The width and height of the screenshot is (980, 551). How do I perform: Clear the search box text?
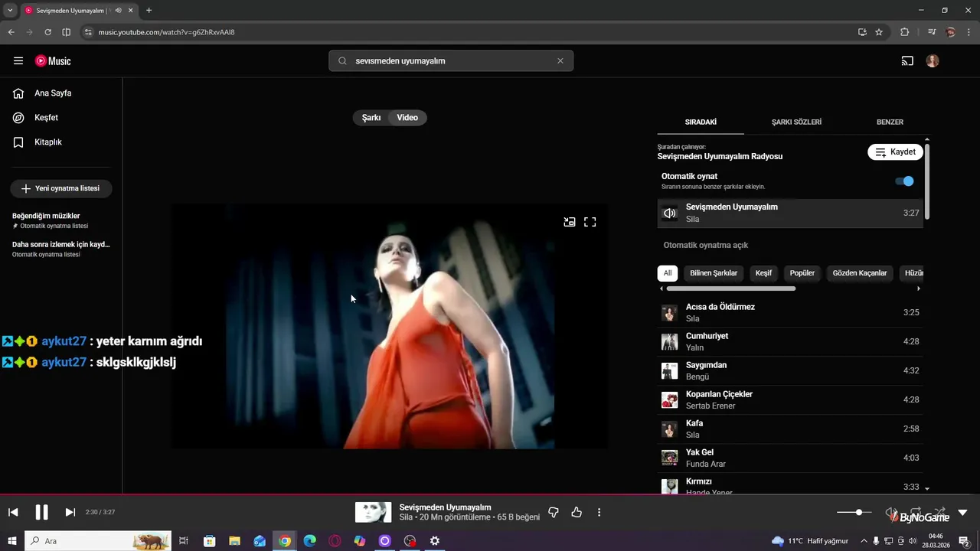(x=560, y=60)
